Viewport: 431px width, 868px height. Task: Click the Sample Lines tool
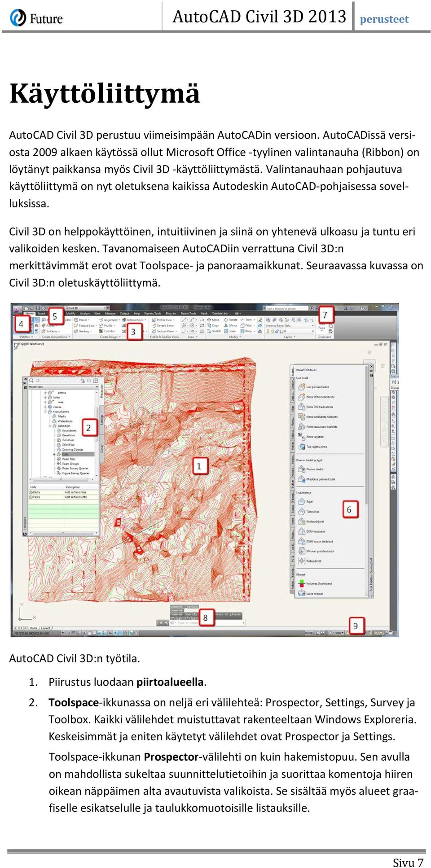tap(163, 325)
